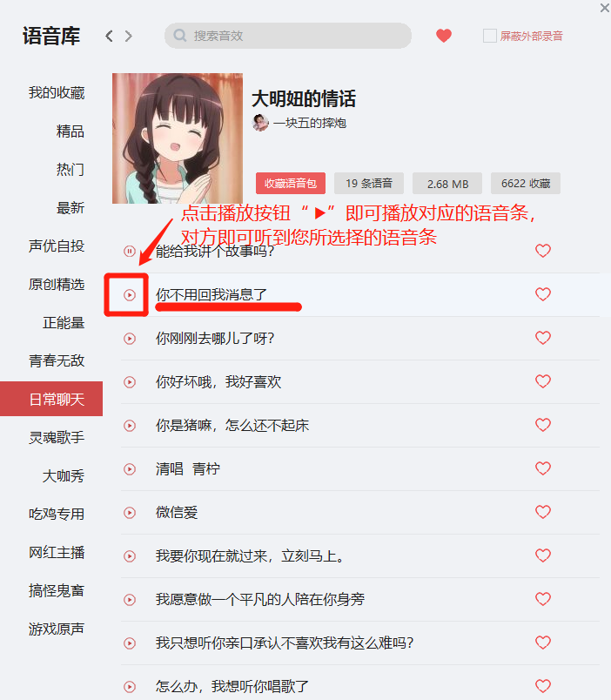Favorite the clip 你好坏哦，我好喜欢
The image size is (611, 700).
click(543, 381)
